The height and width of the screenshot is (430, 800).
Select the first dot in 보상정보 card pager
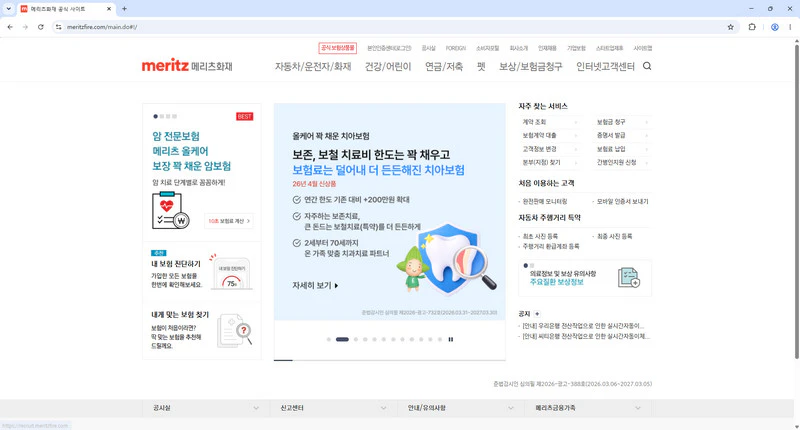point(526,265)
